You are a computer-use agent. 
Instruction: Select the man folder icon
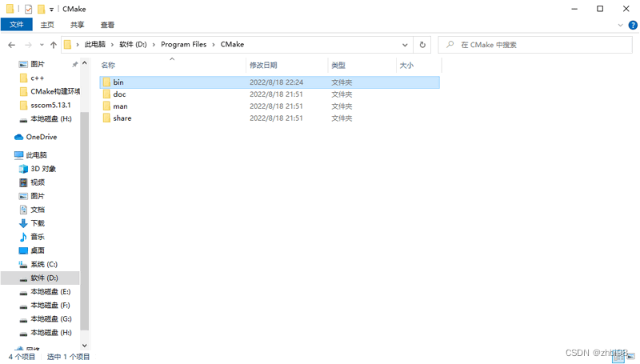point(107,106)
